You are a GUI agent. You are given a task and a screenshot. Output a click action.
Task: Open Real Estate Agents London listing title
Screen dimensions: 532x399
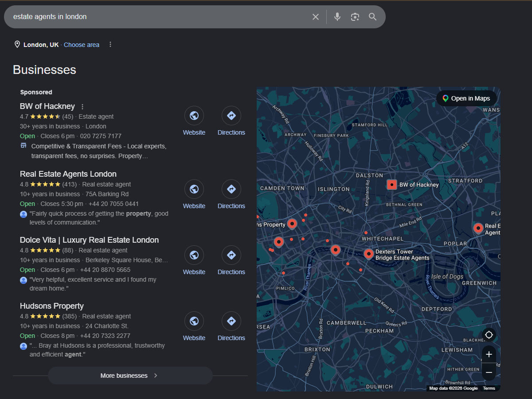click(x=68, y=174)
